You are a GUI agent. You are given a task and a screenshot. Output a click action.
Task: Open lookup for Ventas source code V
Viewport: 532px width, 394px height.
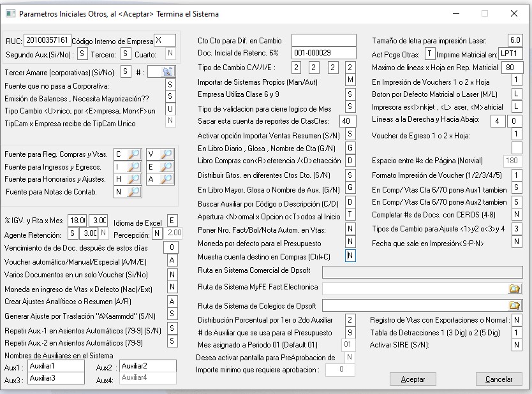click(x=166, y=154)
